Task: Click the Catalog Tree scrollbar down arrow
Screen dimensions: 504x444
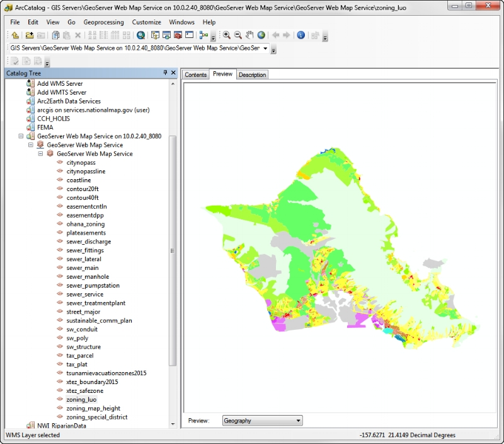Action: (173, 424)
